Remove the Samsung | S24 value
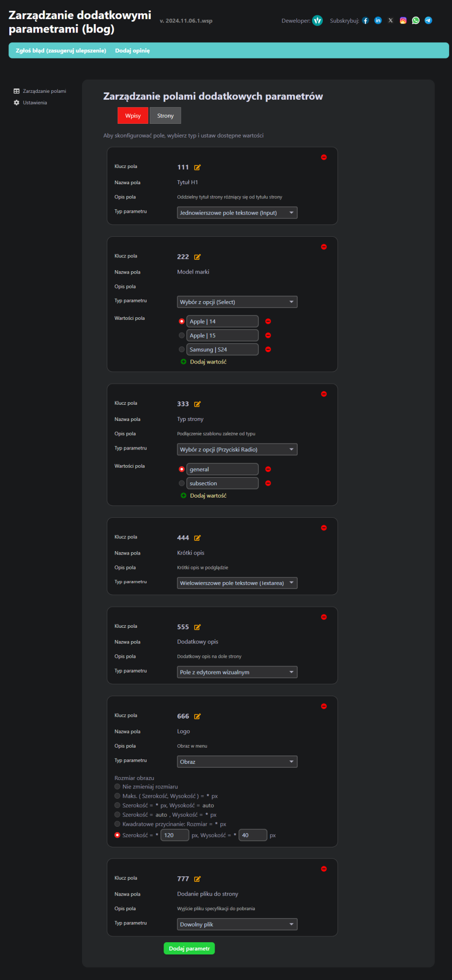This screenshot has height=980, width=452. tap(268, 350)
